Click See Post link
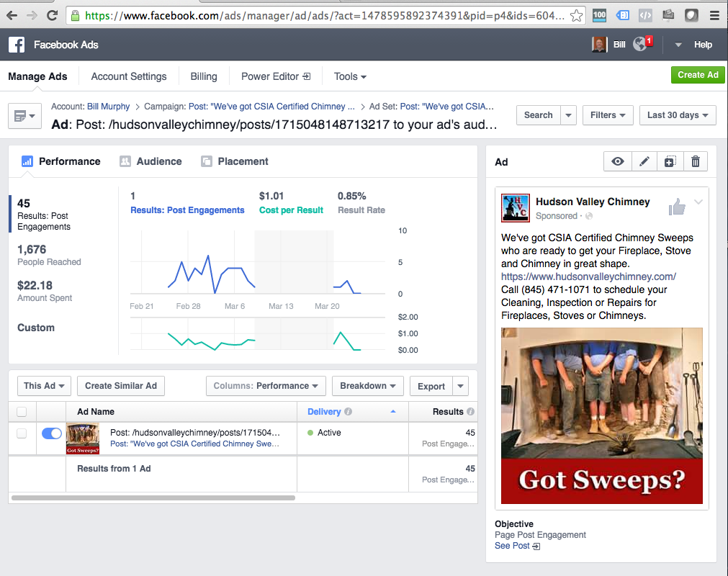 coord(517,546)
